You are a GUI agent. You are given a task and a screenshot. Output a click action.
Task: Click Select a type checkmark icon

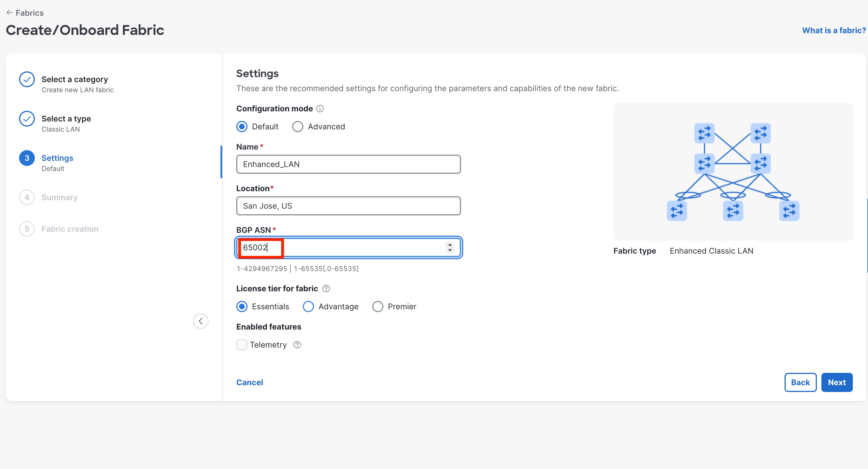click(27, 119)
